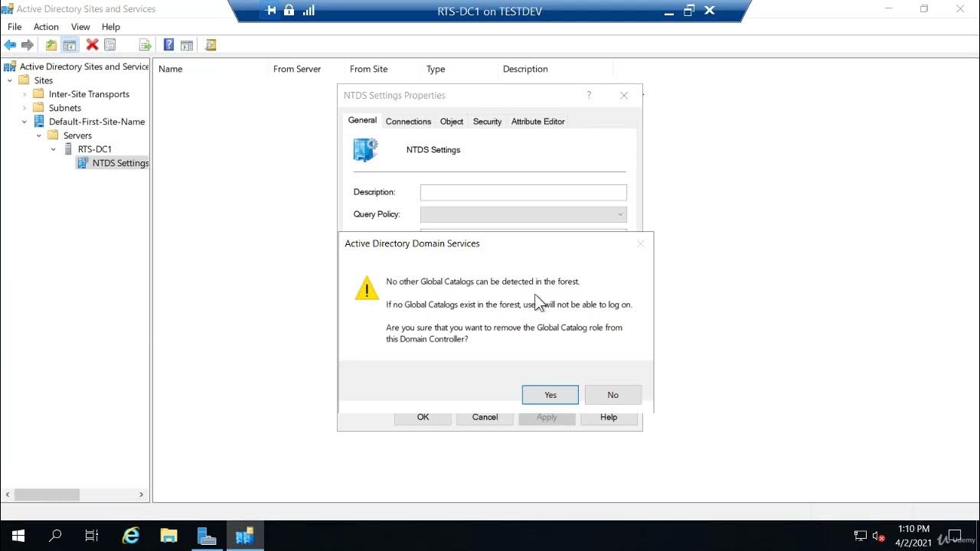This screenshot has height=551, width=980.
Task: Open the View menu
Action: (80, 27)
